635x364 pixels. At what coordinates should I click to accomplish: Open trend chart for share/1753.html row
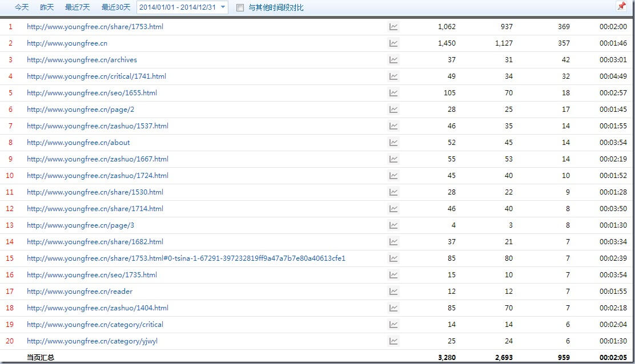pos(393,27)
